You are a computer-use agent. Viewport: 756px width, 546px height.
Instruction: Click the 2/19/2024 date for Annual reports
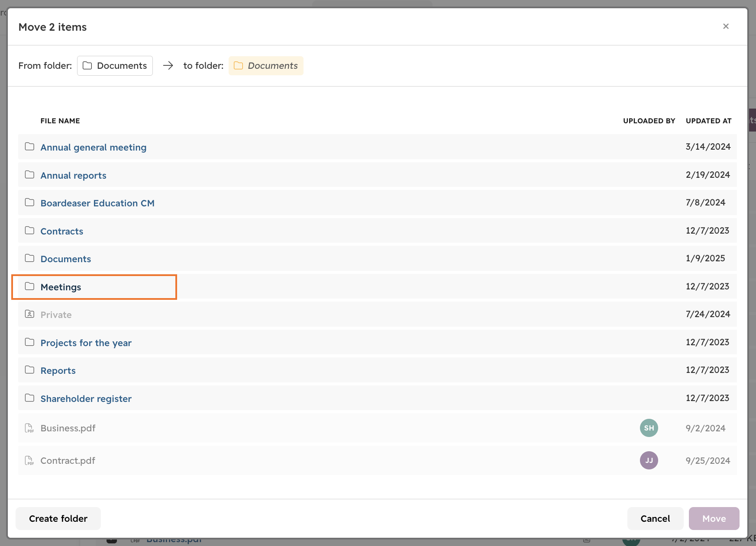click(708, 175)
